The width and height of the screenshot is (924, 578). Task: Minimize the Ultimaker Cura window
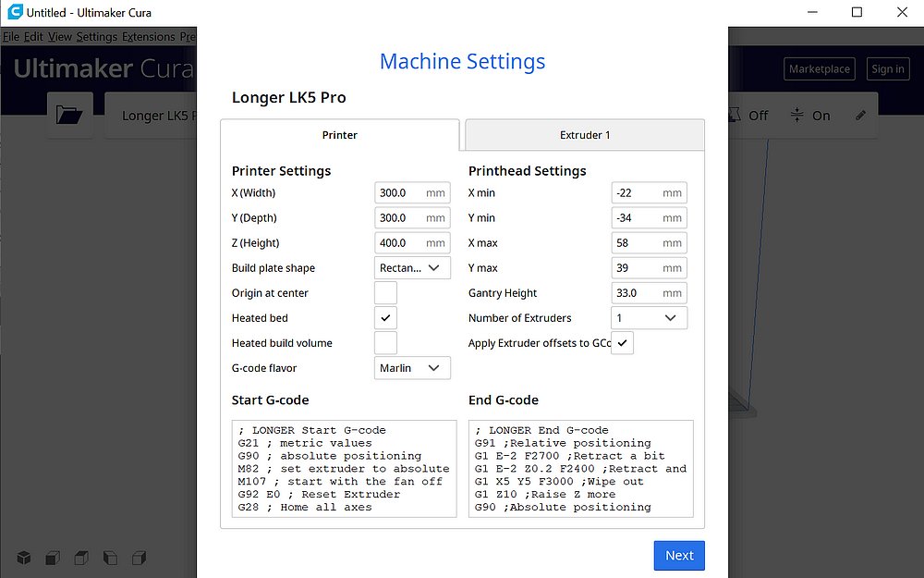pyautogui.click(x=812, y=12)
